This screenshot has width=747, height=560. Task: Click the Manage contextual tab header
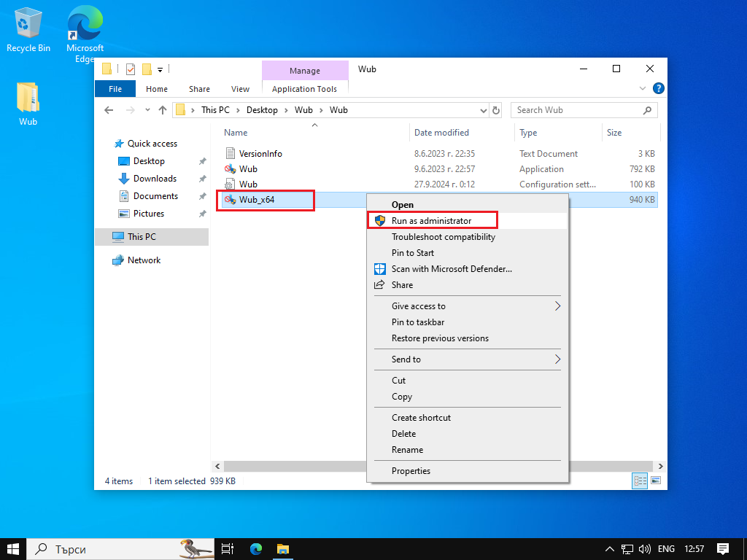coord(305,71)
